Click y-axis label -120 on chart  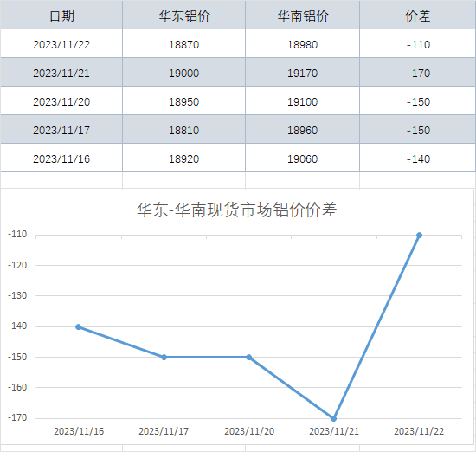17,265
